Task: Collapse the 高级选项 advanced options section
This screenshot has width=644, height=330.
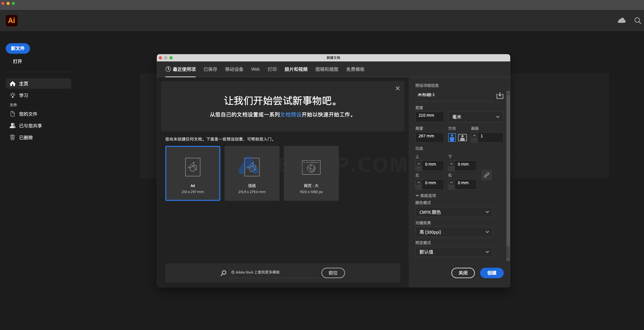Action: [426, 195]
